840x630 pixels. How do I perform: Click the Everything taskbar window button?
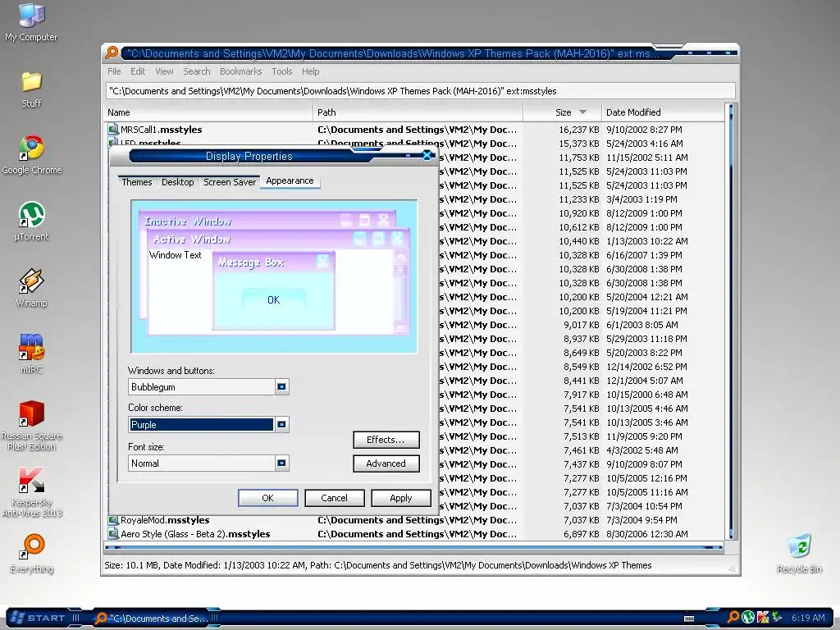tap(155, 619)
